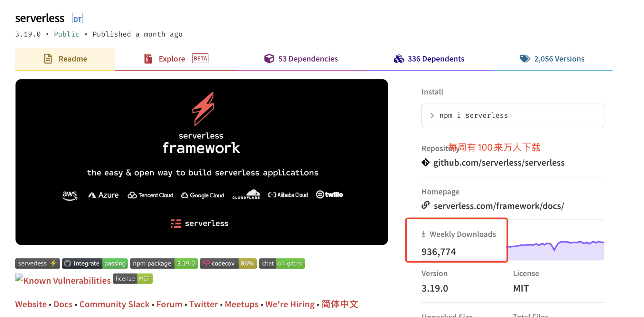This screenshot has width=644, height=317.
Task: Click the serverless package title
Action: click(40, 18)
